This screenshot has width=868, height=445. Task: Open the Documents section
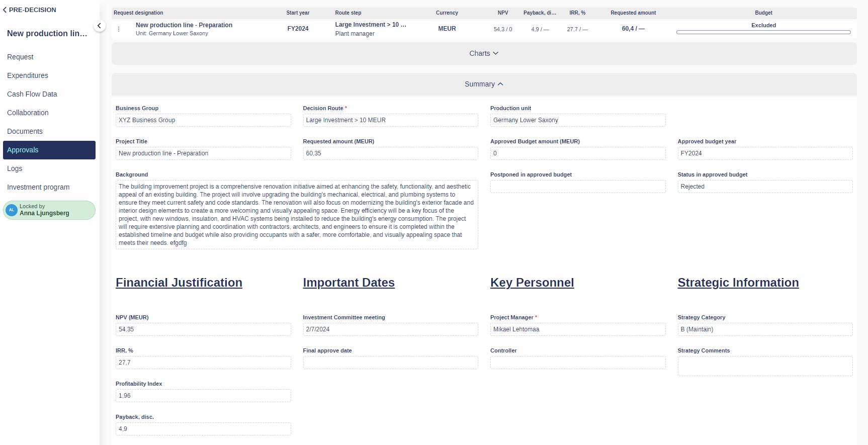(25, 131)
